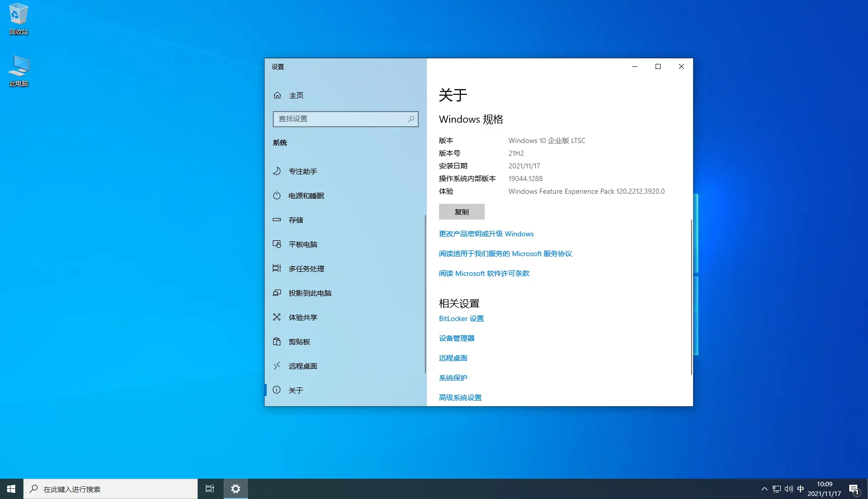
Task: Click the volume speaker tray icon
Action: pos(789,489)
